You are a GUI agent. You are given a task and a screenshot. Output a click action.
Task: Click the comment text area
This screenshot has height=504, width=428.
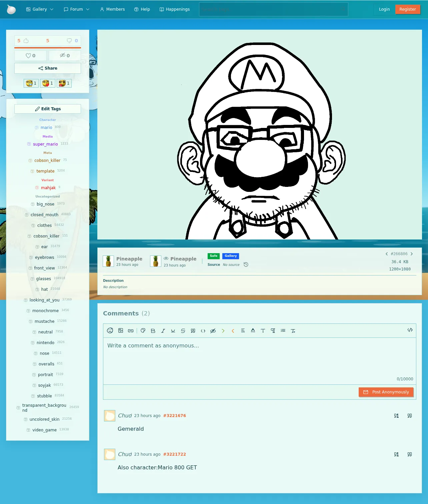pos(260,361)
